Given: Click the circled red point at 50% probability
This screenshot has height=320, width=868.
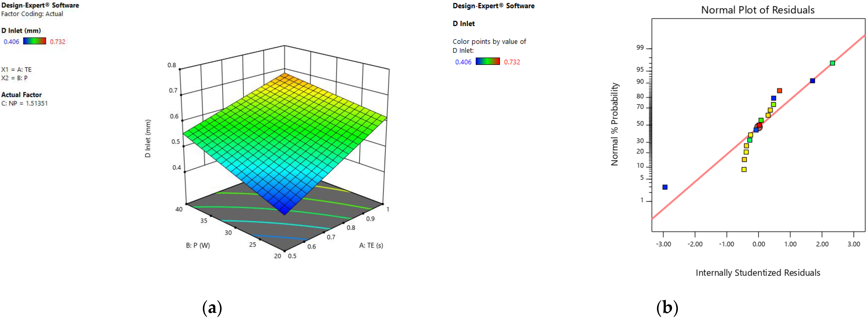Looking at the screenshot, I should (759, 126).
